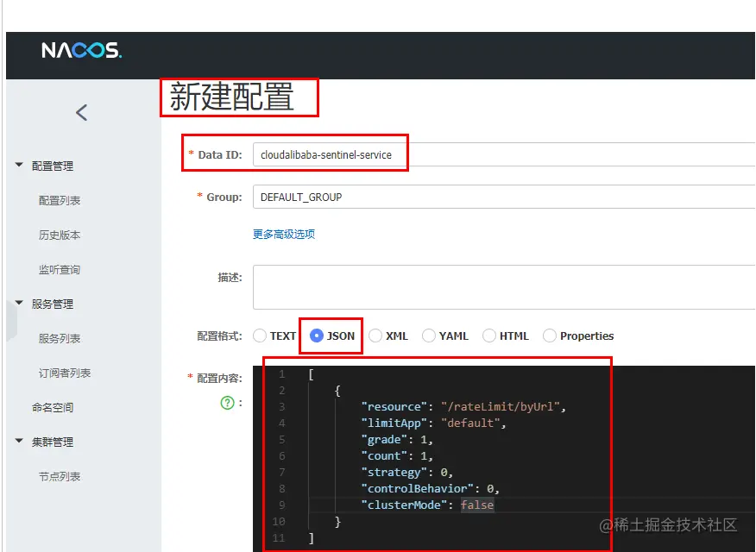Screen dimensions: 756x552
Task: Click the 配置内容 label
Action: point(219,378)
